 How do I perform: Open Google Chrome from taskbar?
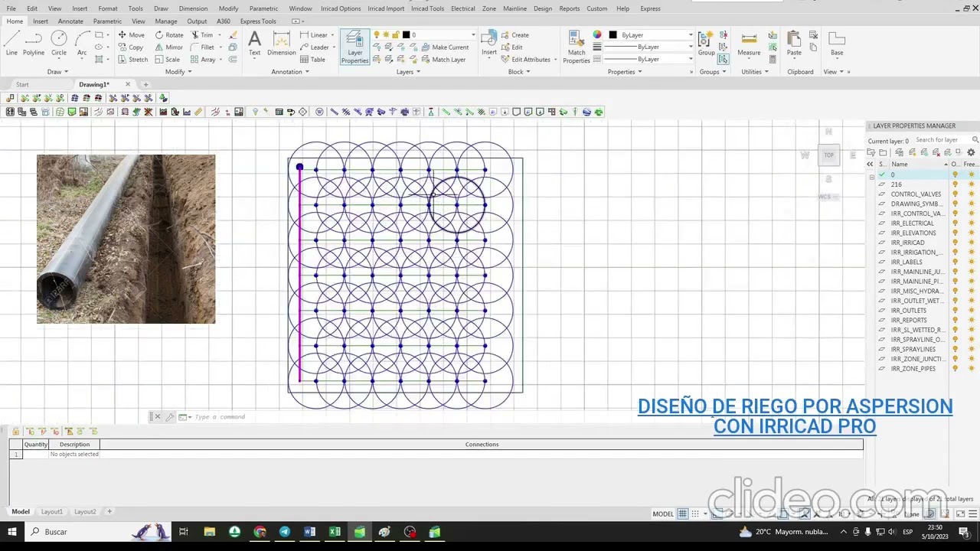pyautogui.click(x=260, y=532)
